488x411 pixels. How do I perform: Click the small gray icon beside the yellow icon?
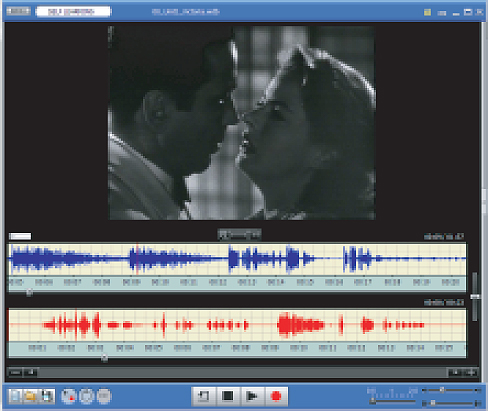[x=442, y=13]
